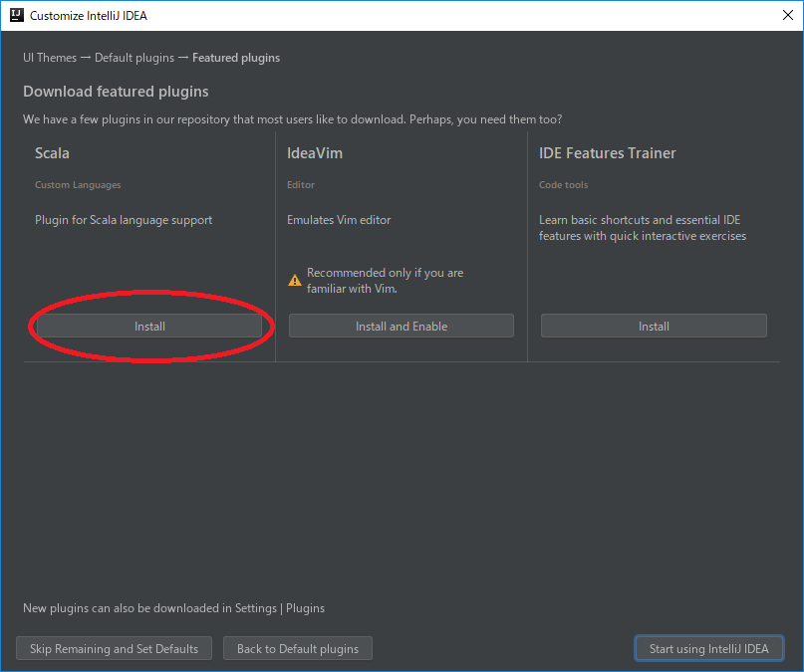The width and height of the screenshot is (804, 672).
Task: Click the Custom Languages category label
Action: click(78, 185)
